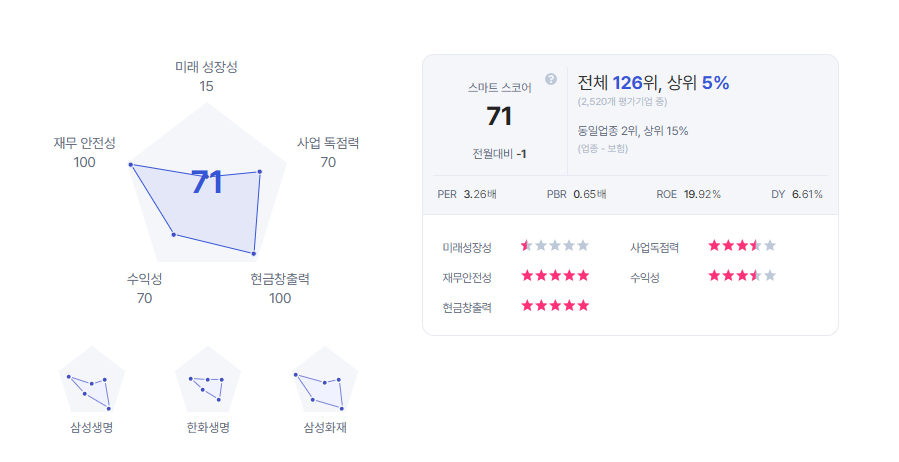Screen dimensions: 899x462
Task: Click the large 71 in radar chart
Action: pos(206,182)
